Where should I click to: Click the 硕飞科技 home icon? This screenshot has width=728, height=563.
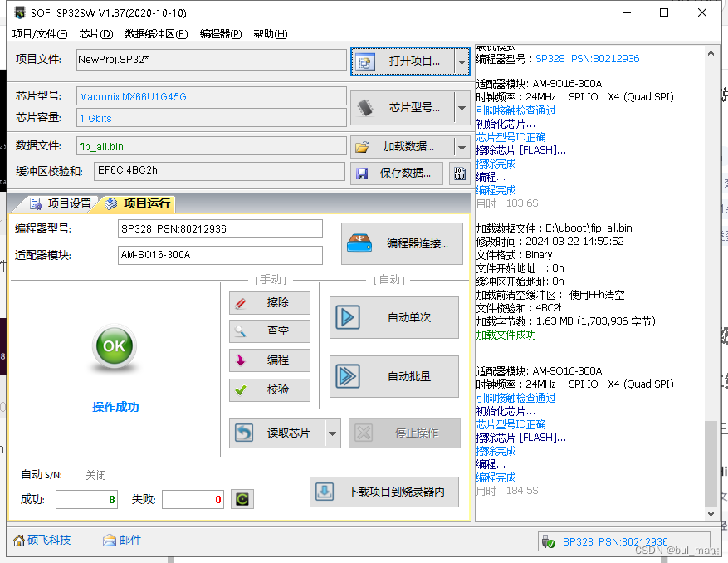click(19, 541)
